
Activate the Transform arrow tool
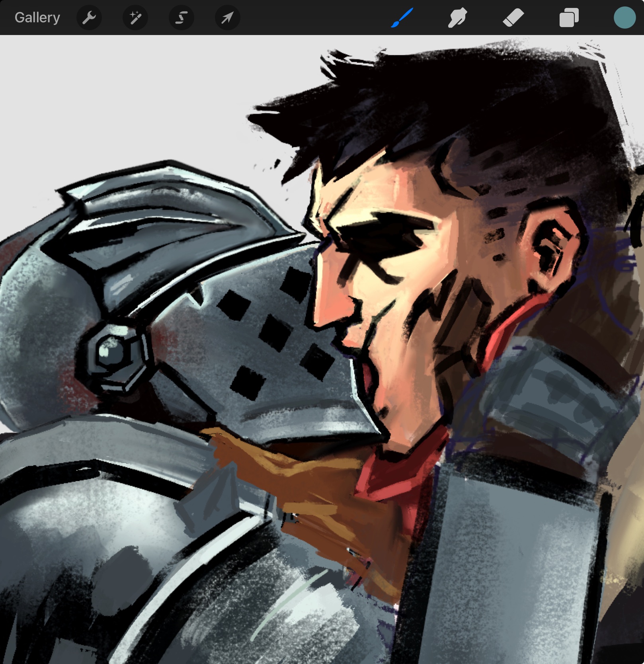point(227,18)
